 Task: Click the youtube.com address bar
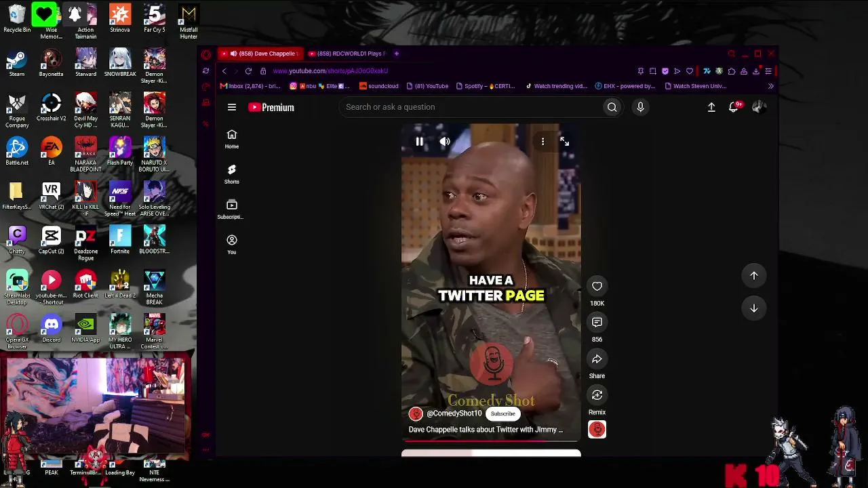(448, 71)
